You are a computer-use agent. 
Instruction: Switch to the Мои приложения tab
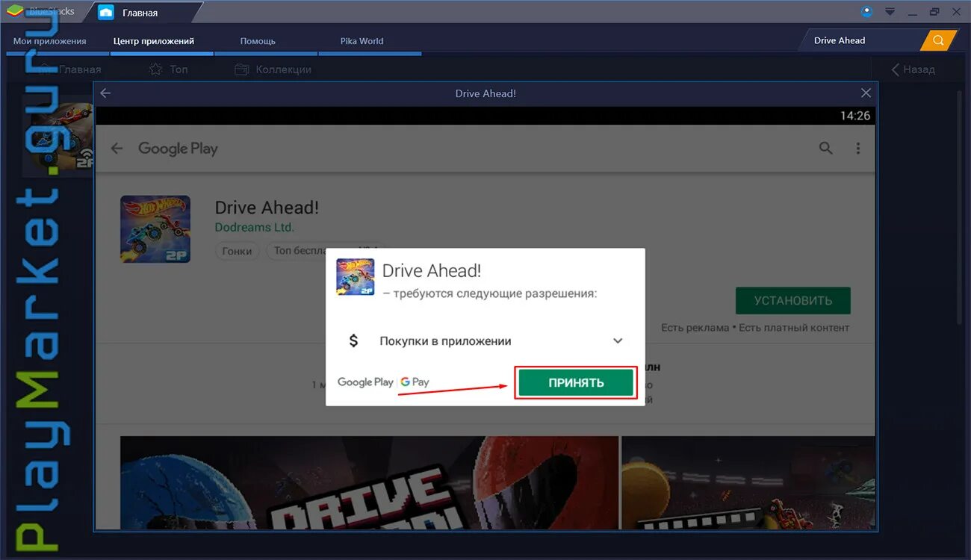click(50, 41)
